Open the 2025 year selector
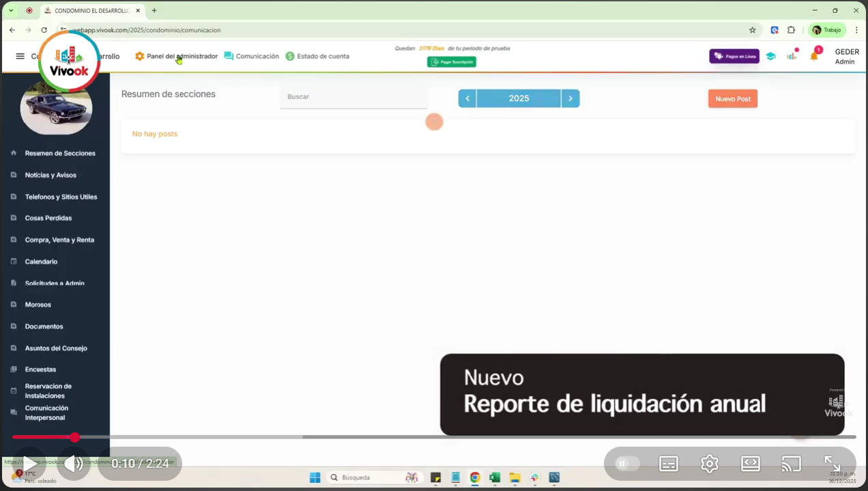 point(519,98)
